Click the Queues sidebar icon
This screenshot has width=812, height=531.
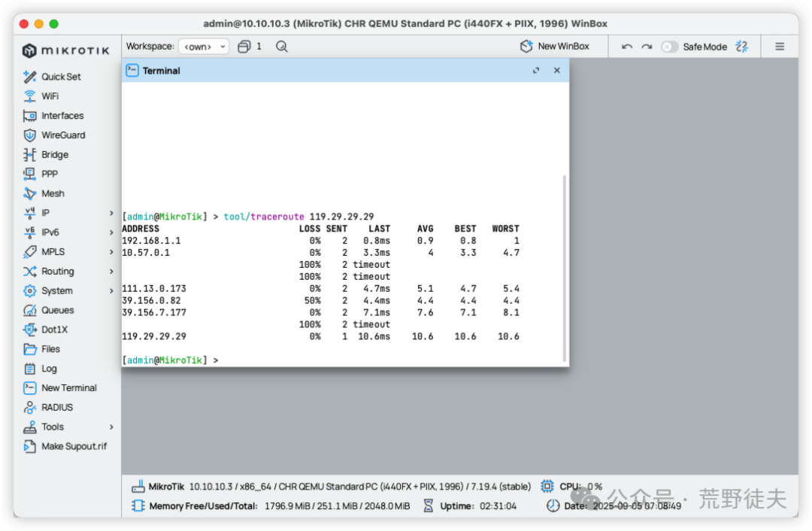pos(29,311)
